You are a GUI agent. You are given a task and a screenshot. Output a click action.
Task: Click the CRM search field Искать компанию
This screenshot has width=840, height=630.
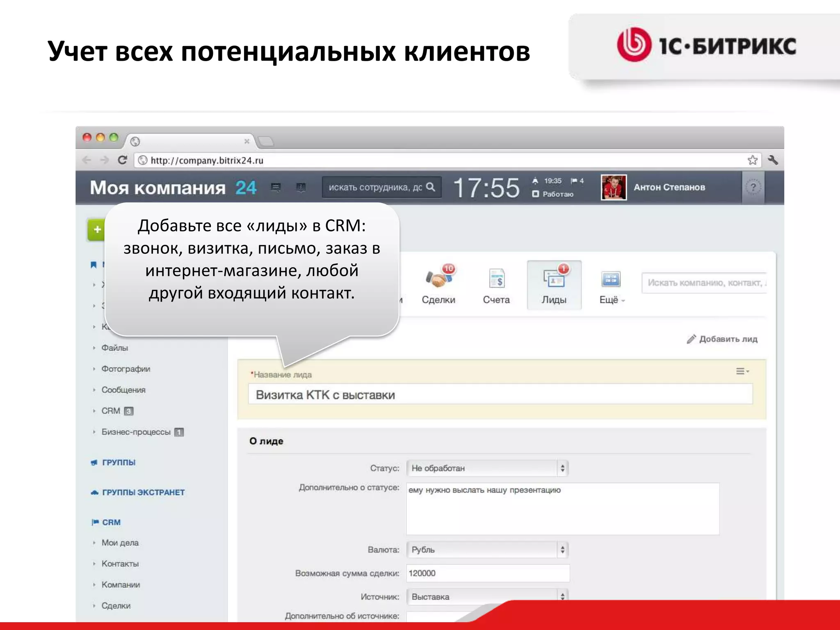(704, 283)
